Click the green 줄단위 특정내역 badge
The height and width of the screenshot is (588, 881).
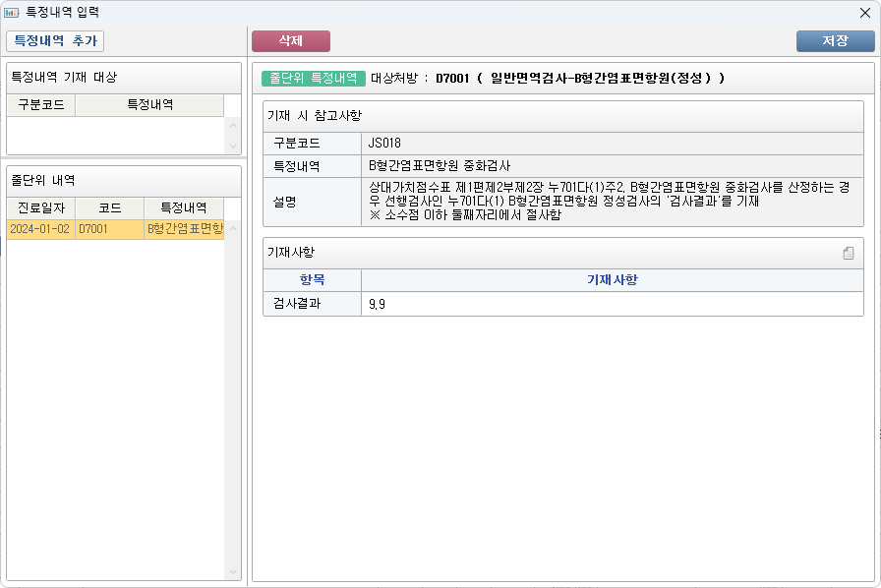click(313, 79)
